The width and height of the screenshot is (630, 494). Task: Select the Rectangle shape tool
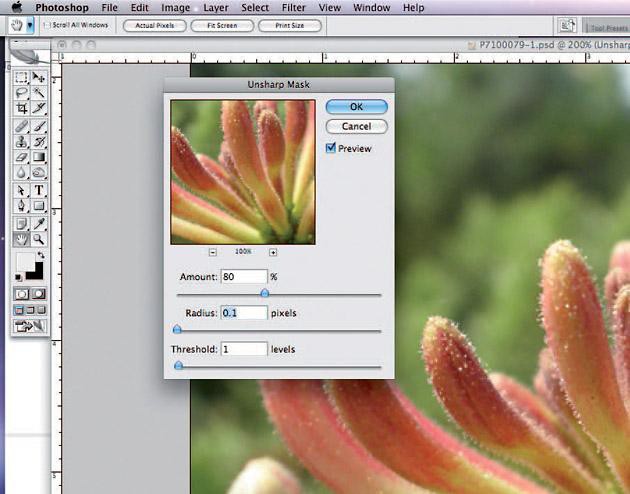pyautogui.click(x=39, y=206)
